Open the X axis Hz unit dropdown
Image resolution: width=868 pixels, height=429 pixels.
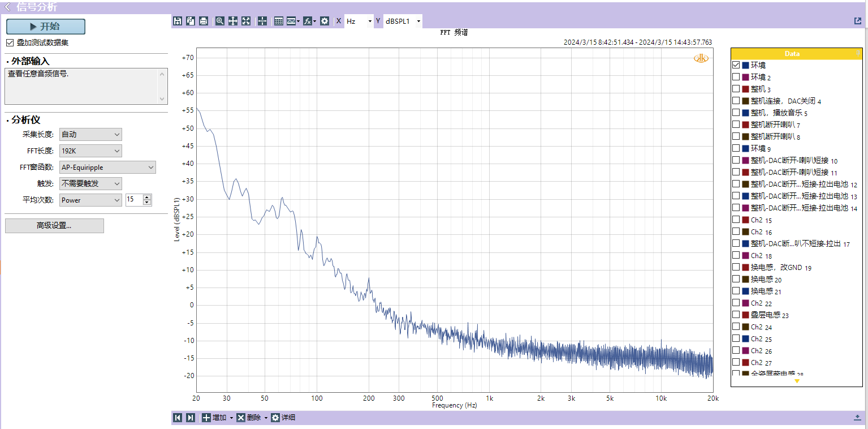pos(359,21)
